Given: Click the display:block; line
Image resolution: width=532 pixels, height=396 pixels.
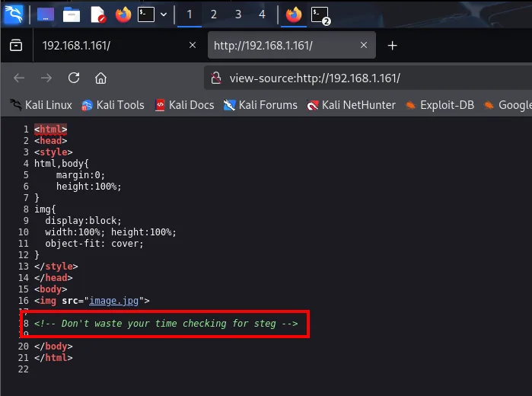Looking at the screenshot, I should tap(84, 221).
